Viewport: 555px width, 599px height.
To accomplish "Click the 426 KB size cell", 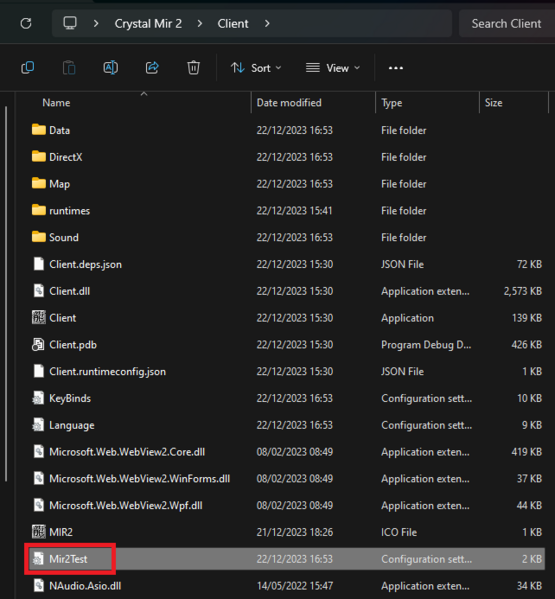I will 527,345.
